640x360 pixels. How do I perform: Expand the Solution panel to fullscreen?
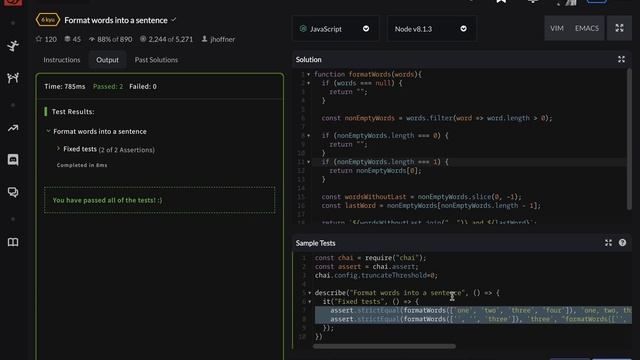(x=621, y=60)
